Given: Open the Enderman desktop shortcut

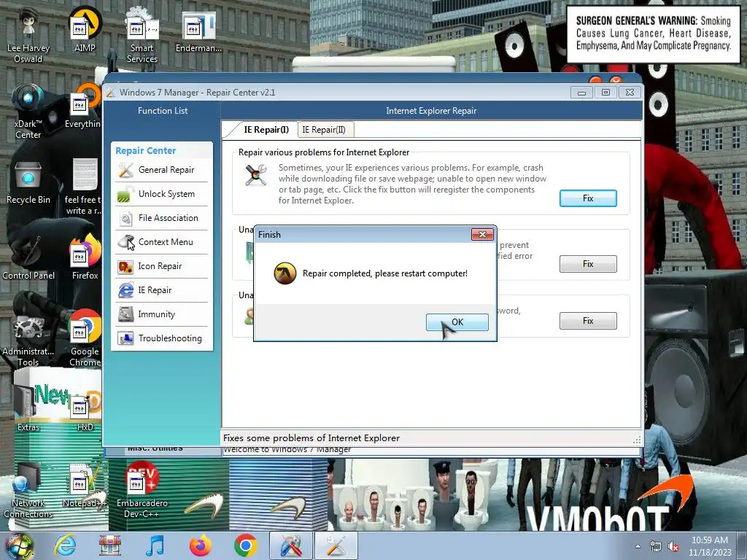Looking at the screenshot, I should coord(198,31).
